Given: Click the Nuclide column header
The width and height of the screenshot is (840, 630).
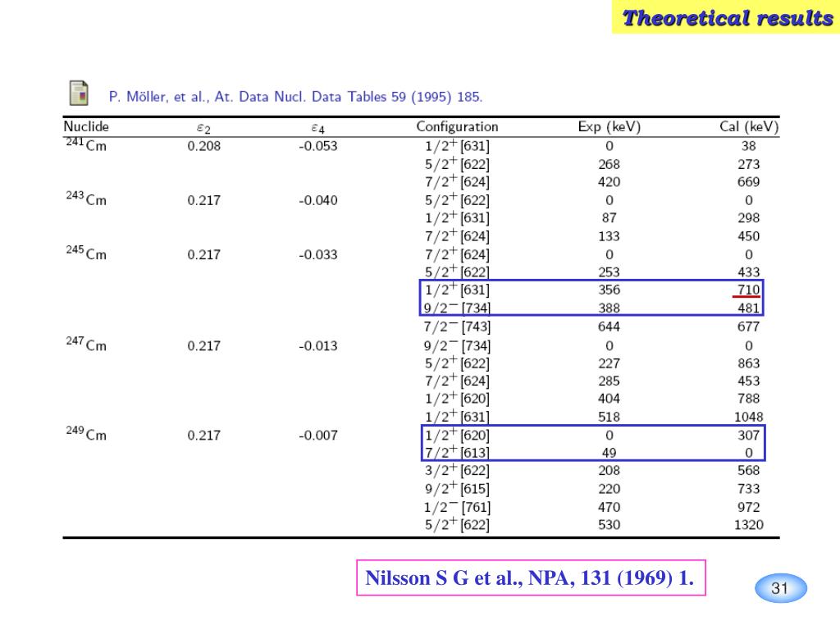Looking at the screenshot, I should tap(86, 126).
